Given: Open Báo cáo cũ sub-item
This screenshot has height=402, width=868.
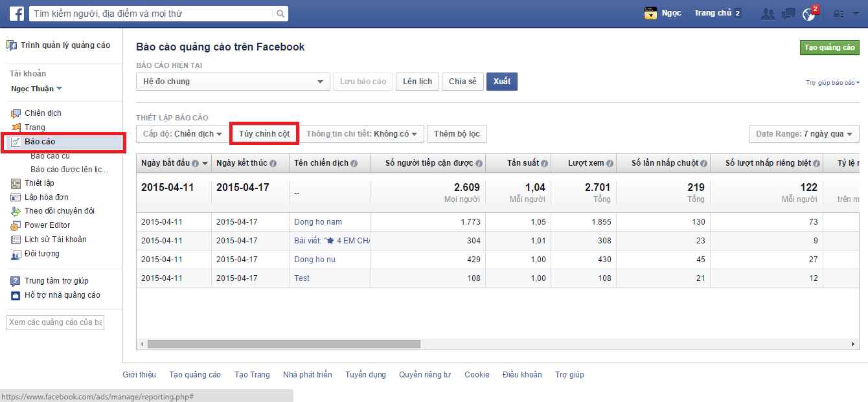Looking at the screenshot, I should click(50, 156).
